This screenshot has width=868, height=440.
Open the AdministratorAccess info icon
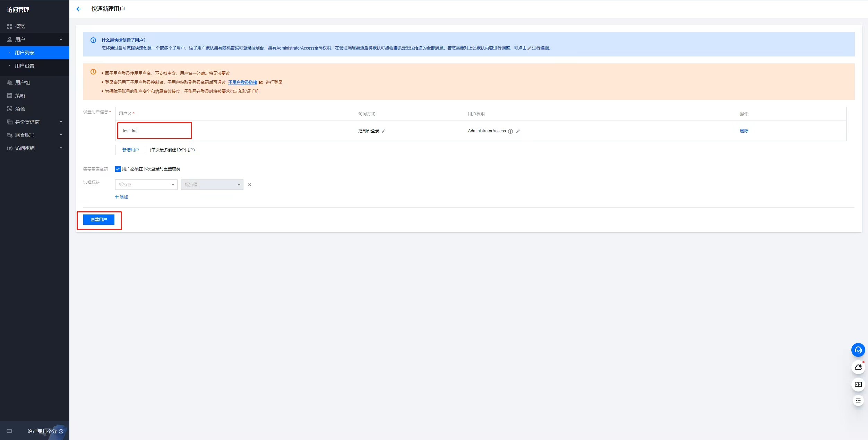510,131
